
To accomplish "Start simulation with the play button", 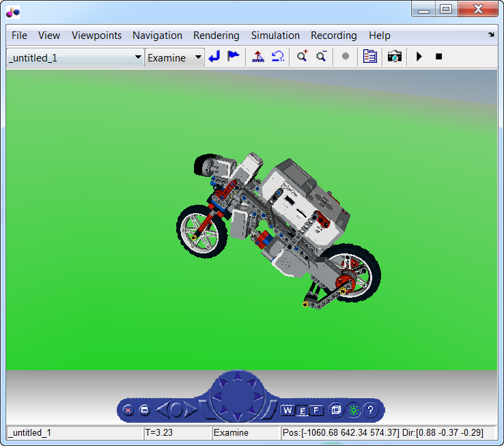I will point(419,57).
